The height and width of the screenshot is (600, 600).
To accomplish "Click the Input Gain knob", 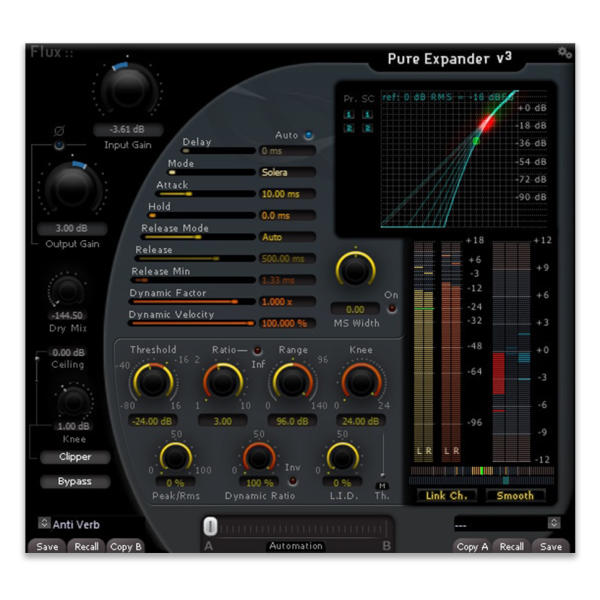I will (x=129, y=90).
